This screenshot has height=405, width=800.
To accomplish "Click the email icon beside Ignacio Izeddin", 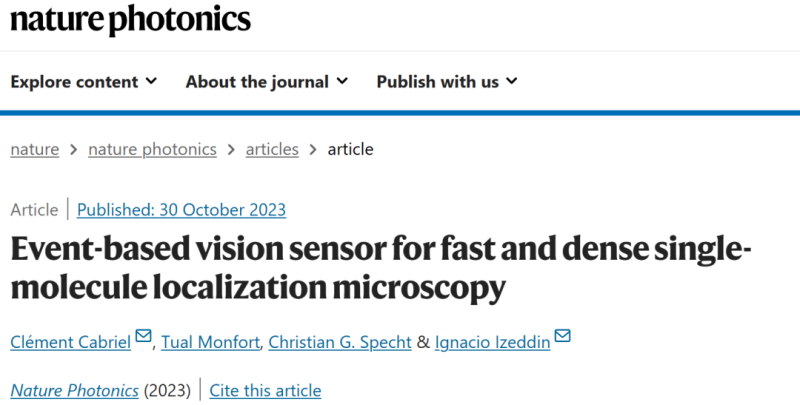I will click(562, 338).
